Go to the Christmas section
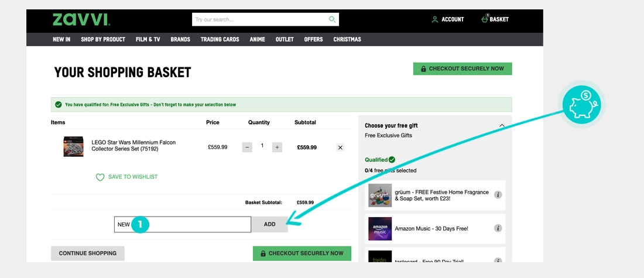644x278 pixels. 347,39
